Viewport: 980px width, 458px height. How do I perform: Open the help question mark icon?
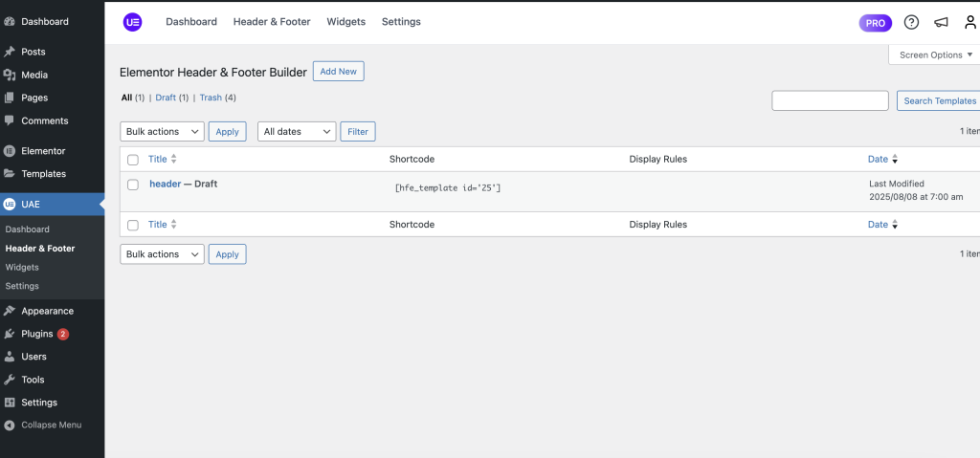(x=912, y=23)
